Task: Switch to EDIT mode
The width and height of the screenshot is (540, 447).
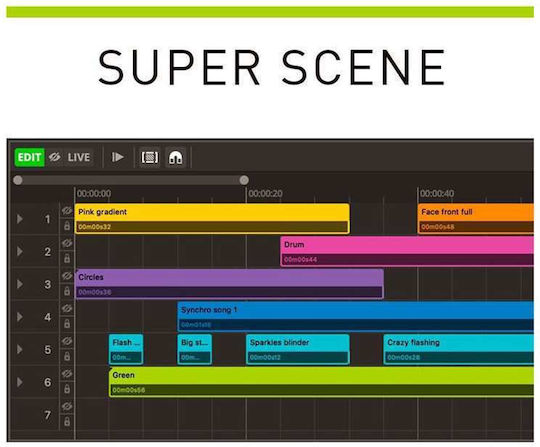Action: (29, 157)
